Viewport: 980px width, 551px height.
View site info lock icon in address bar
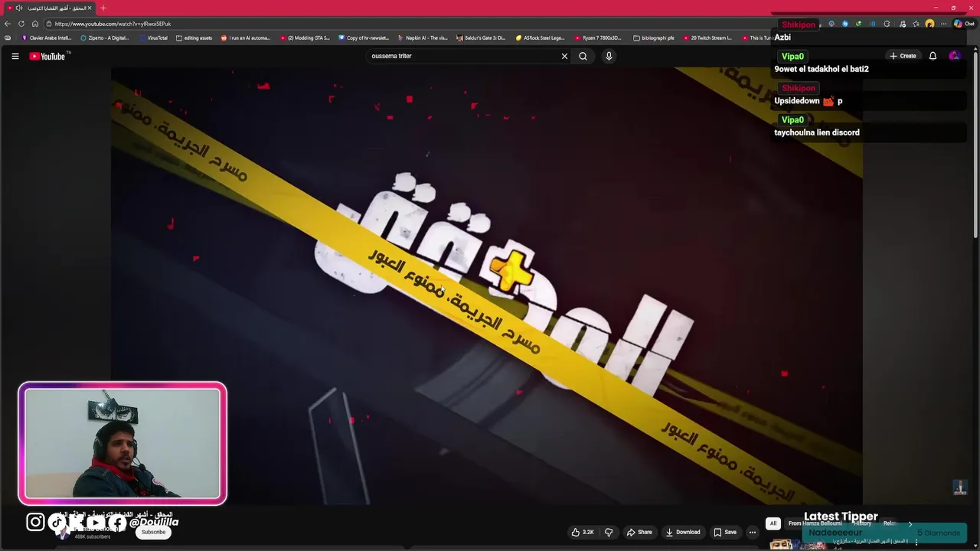coord(49,24)
